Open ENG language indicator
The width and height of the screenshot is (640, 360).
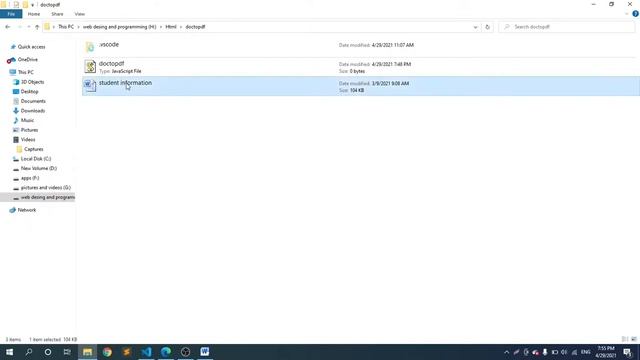point(585,352)
